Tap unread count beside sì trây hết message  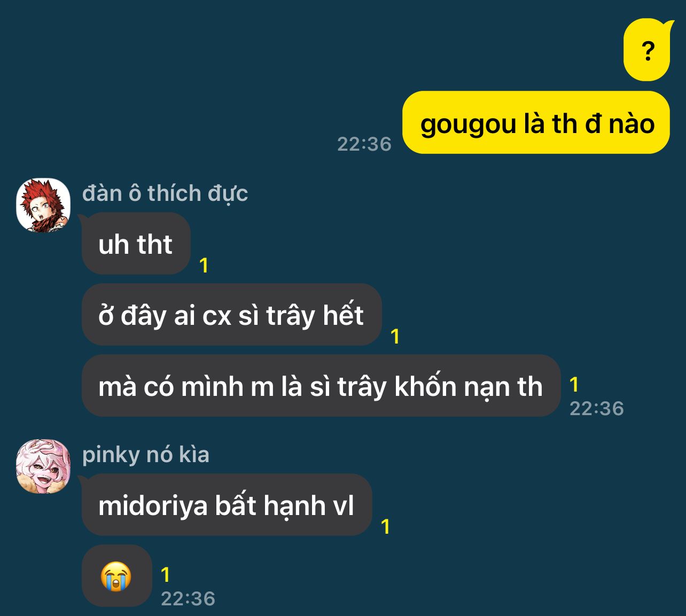tap(395, 337)
